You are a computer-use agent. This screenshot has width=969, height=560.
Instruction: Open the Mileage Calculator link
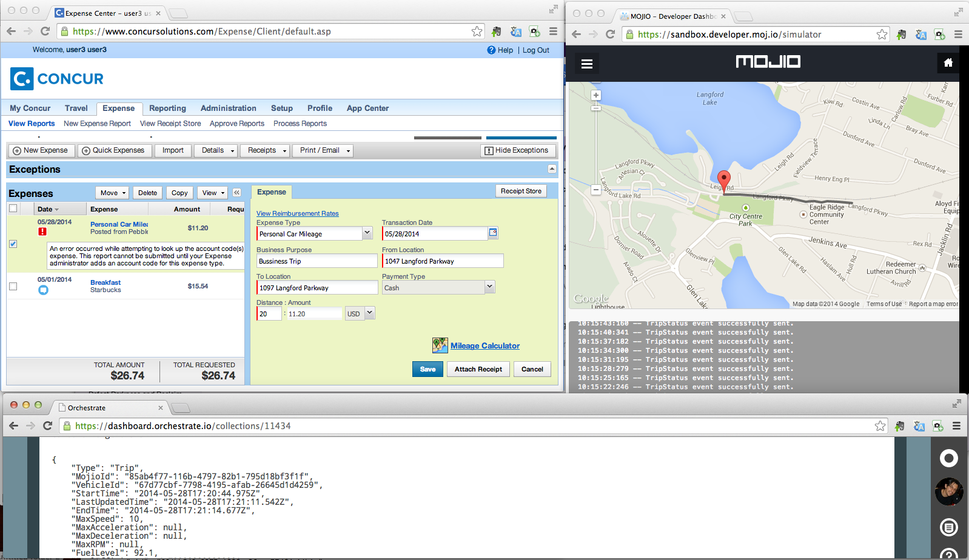[485, 346]
